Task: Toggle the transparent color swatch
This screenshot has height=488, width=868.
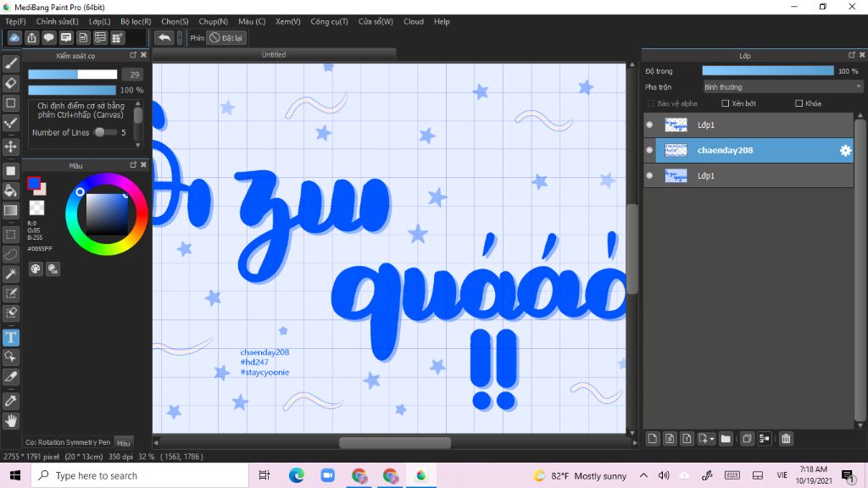Action: click(x=36, y=208)
